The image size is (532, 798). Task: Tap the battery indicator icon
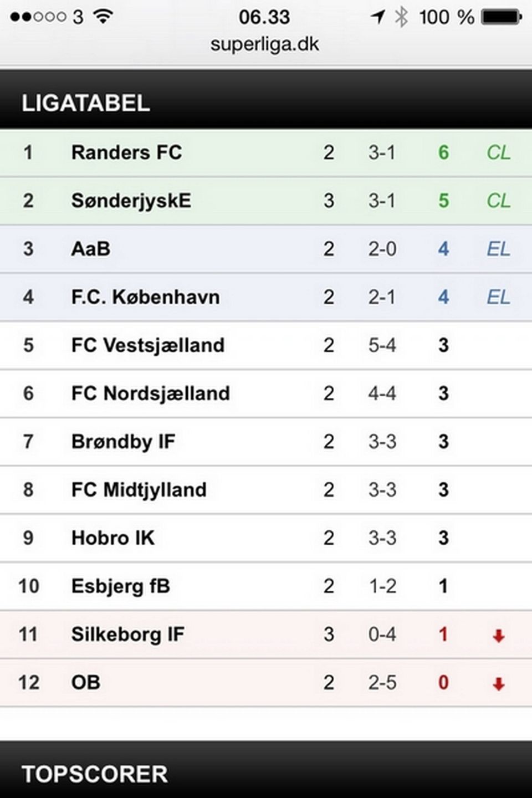tap(502, 17)
